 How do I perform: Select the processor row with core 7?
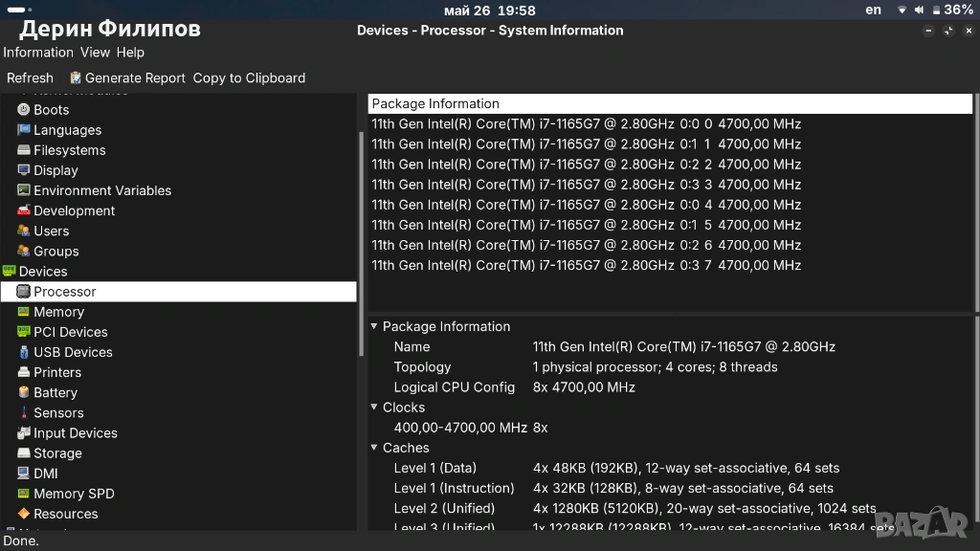(x=670, y=265)
